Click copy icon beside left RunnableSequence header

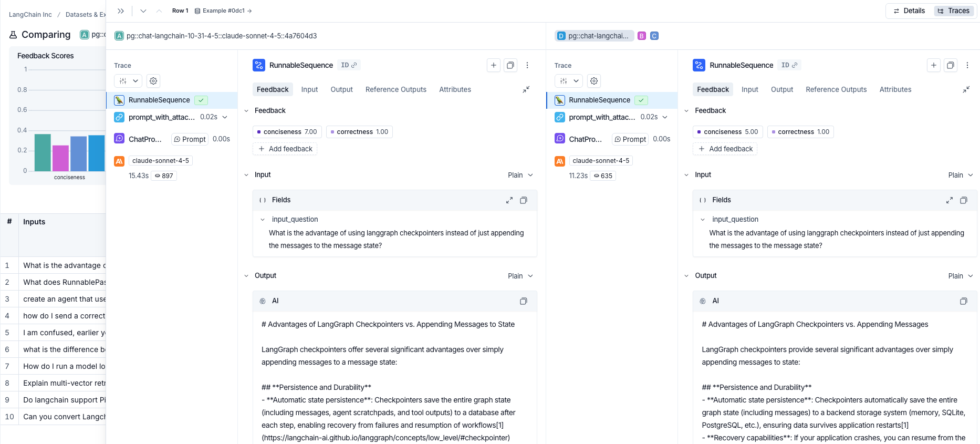[x=510, y=65]
